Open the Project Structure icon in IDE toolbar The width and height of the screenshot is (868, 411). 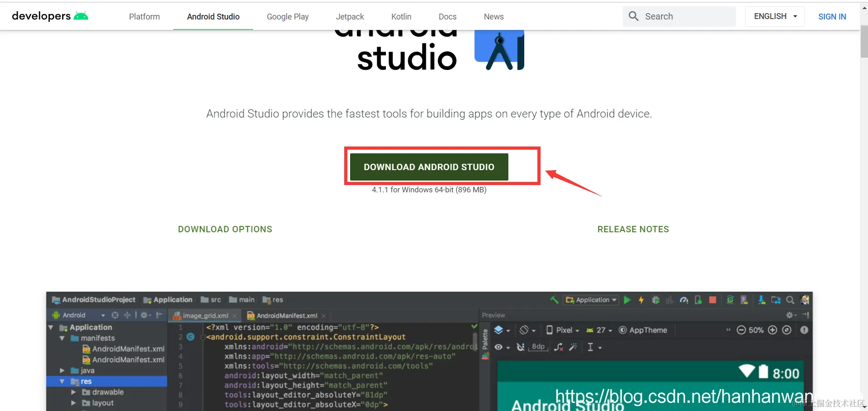pos(776,300)
